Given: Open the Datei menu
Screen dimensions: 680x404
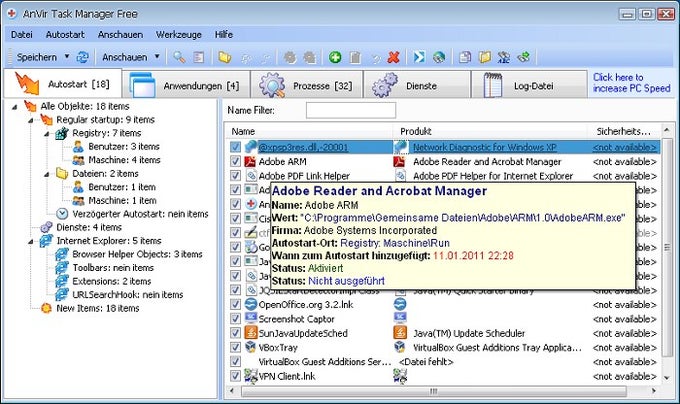Looking at the screenshot, I should coord(22,35).
